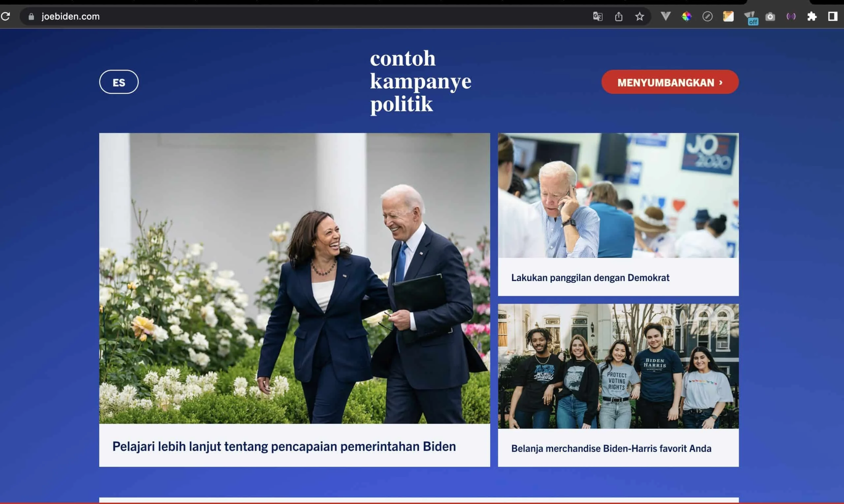Viewport: 844px width, 504px height.
Task: Click the camera screenshot extension icon
Action: point(770,17)
